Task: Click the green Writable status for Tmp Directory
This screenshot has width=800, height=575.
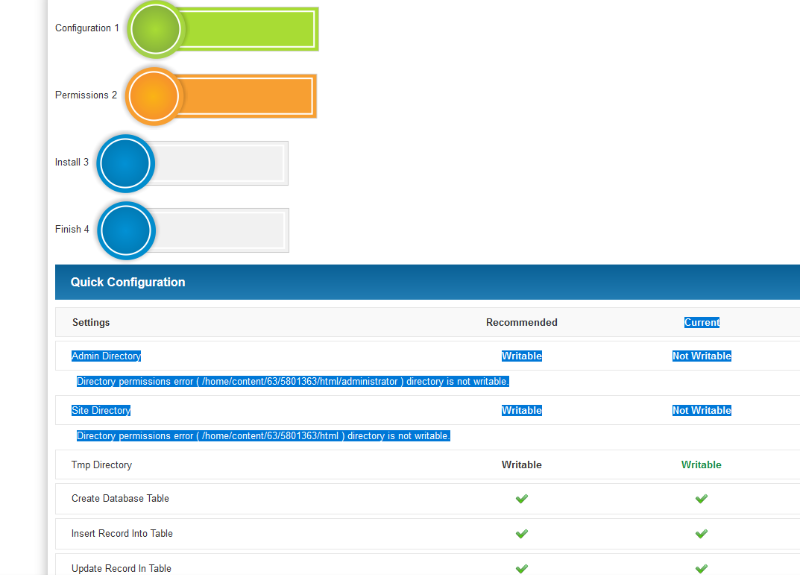Action: tap(701, 465)
